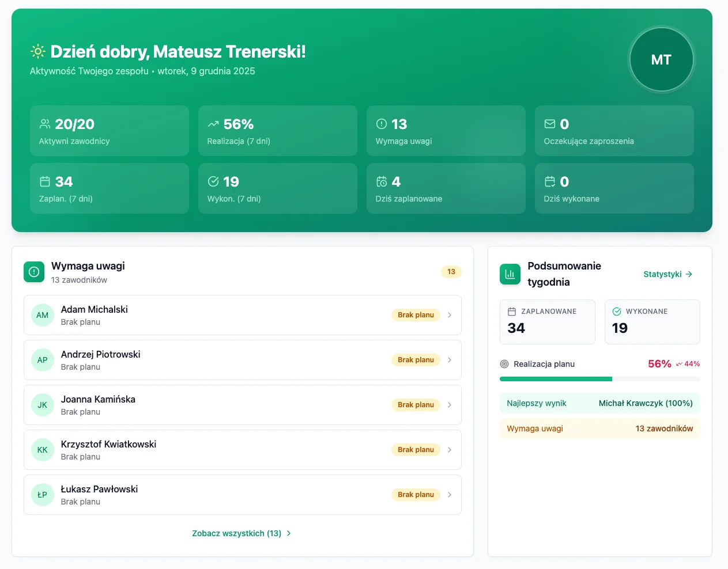This screenshot has height=569, width=728.
Task: Click the active players people icon
Action: coord(45,124)
